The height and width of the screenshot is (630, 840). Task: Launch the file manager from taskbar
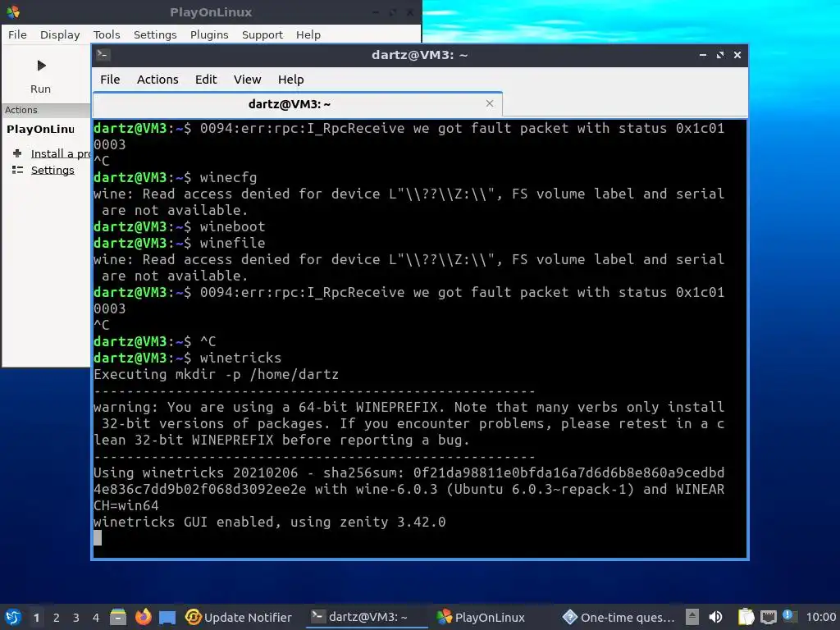tap(118, 617)
